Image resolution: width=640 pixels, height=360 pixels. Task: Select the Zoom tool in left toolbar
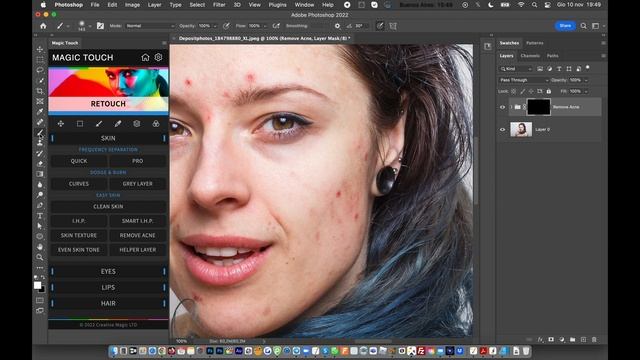click(x=40, y=257)
